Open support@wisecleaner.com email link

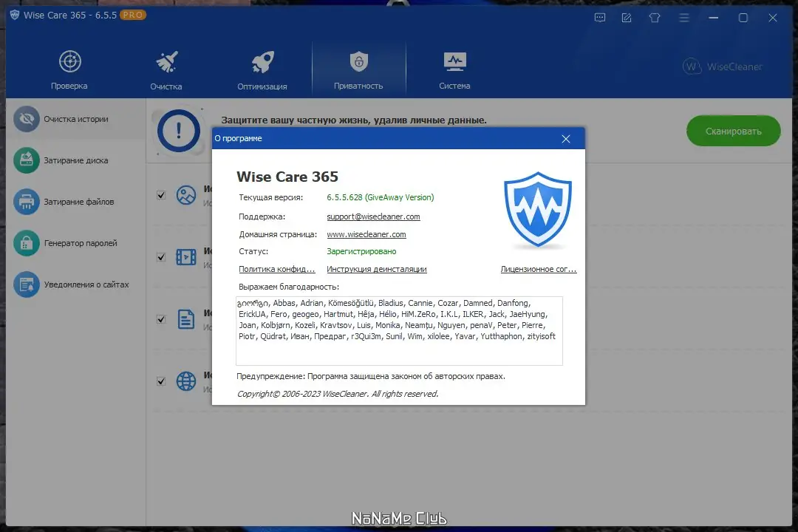374,216
